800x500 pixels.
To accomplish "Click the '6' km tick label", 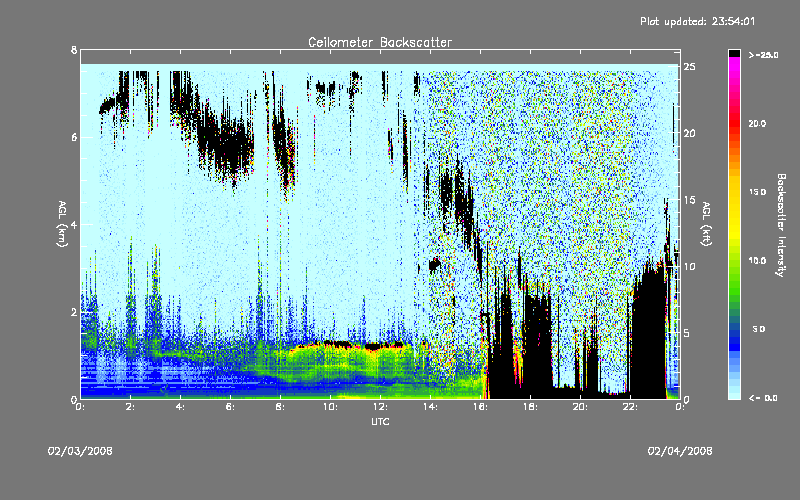I will coord(74,137).
